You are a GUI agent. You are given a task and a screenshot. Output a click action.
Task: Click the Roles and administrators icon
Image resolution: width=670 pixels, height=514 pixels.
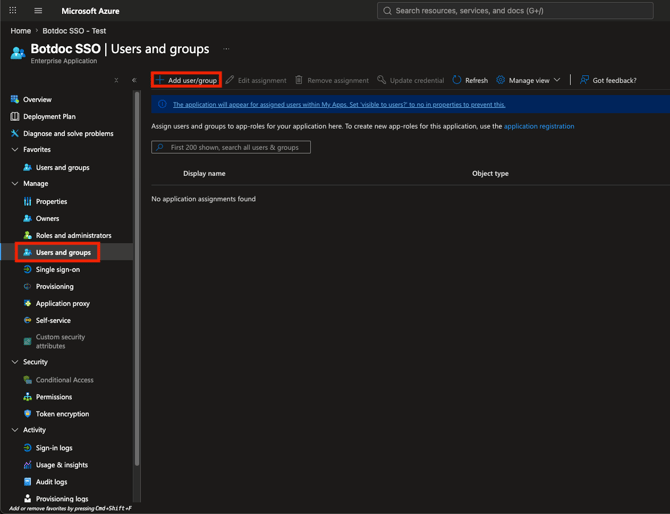(27, 235)
